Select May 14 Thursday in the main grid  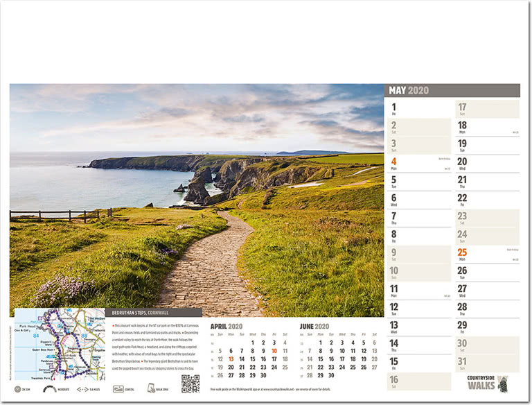coord(419,345)
